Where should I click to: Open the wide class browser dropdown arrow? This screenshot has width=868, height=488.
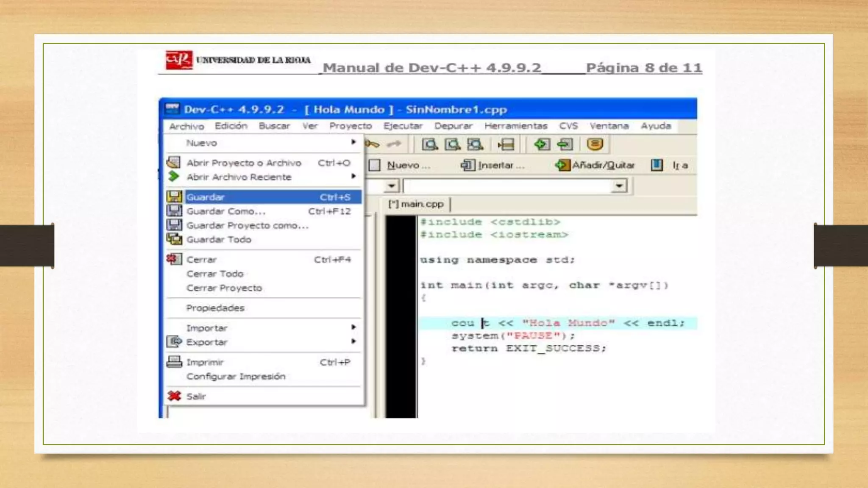(619, 186)
